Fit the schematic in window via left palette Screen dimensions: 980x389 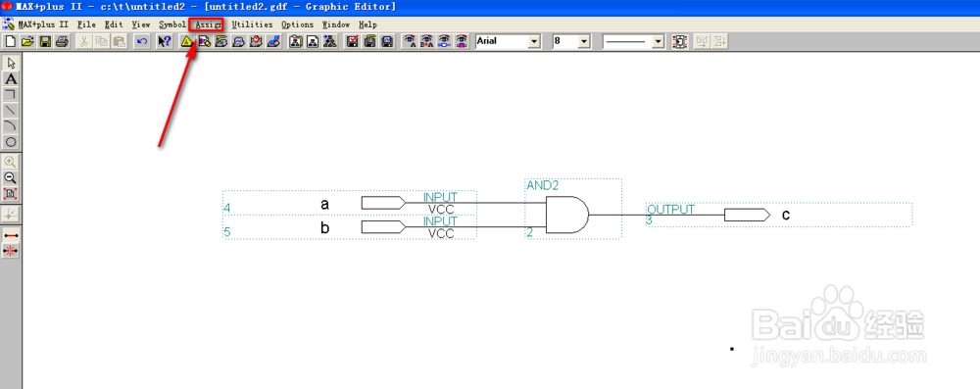[x=11, y=193]
